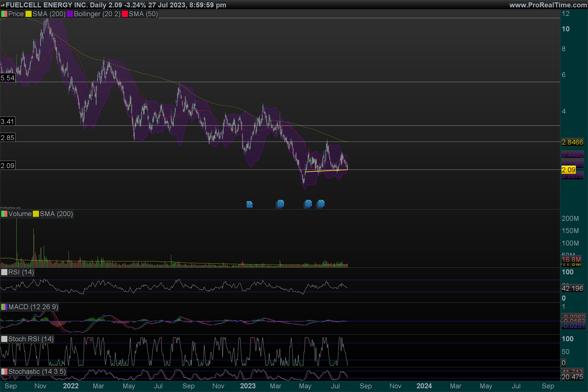Click the 5.54 horizontal level label
This screenshot has height=392, width=588.
pyautogui.click(x=8, y=78)
